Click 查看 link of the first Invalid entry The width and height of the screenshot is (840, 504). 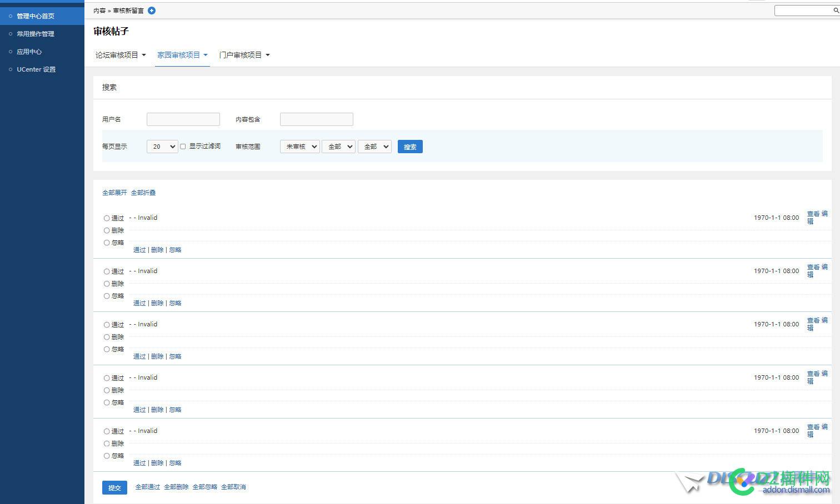[813, 214]
